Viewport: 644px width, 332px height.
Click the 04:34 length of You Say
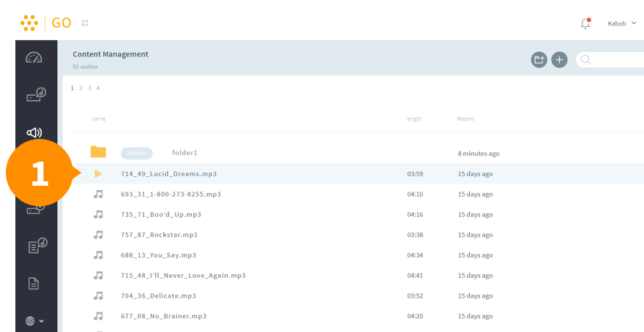[x=415, y=255]
